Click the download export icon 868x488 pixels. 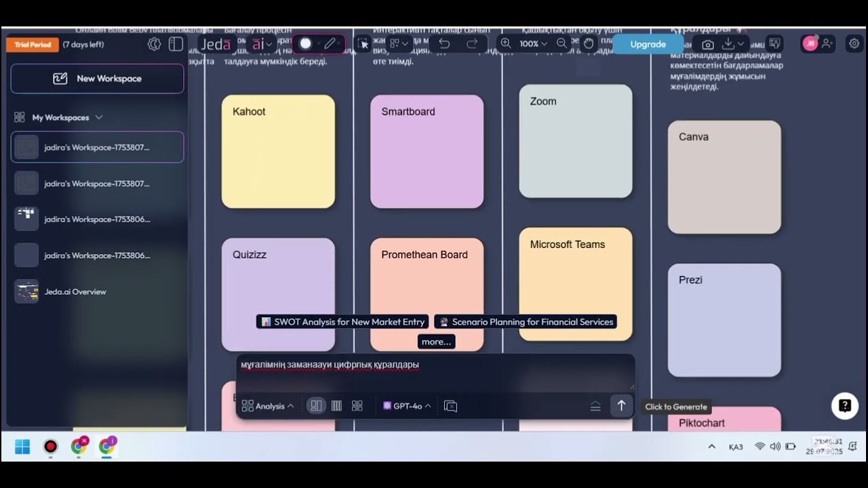point(728,44)
